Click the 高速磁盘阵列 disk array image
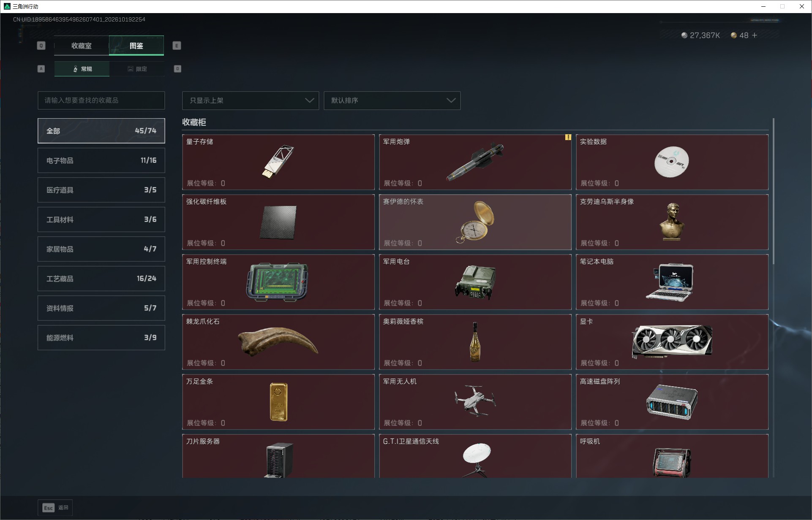Viewport: 812px width, 520px height. [x=672, y=402]
